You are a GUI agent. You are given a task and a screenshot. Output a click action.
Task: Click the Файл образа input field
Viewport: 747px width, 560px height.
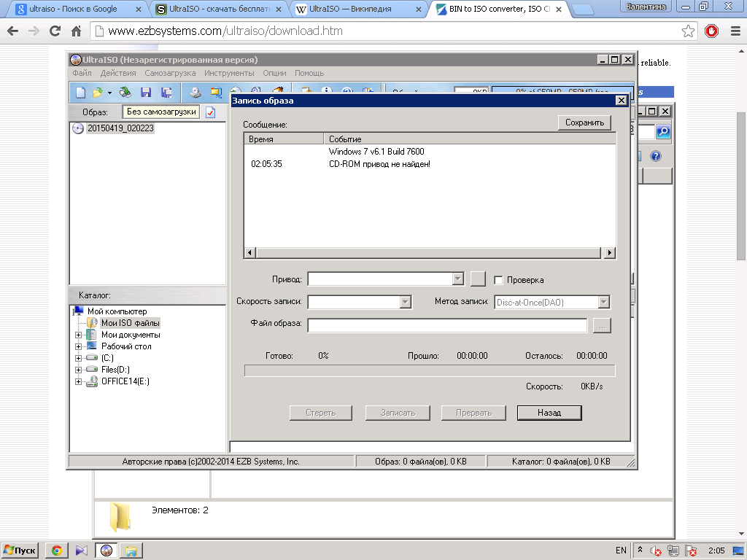point(447,325)
